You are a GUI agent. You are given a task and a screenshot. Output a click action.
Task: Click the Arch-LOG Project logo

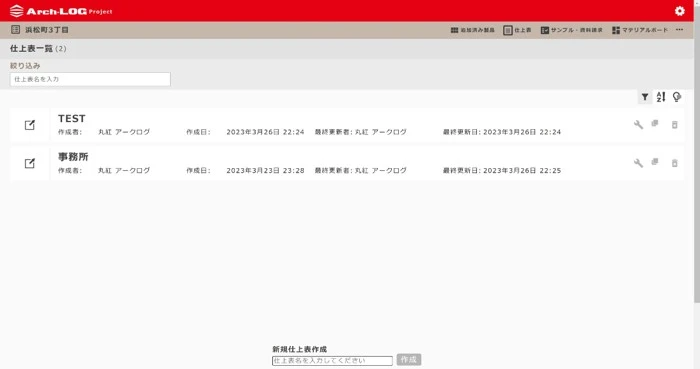tap(61, 11)
